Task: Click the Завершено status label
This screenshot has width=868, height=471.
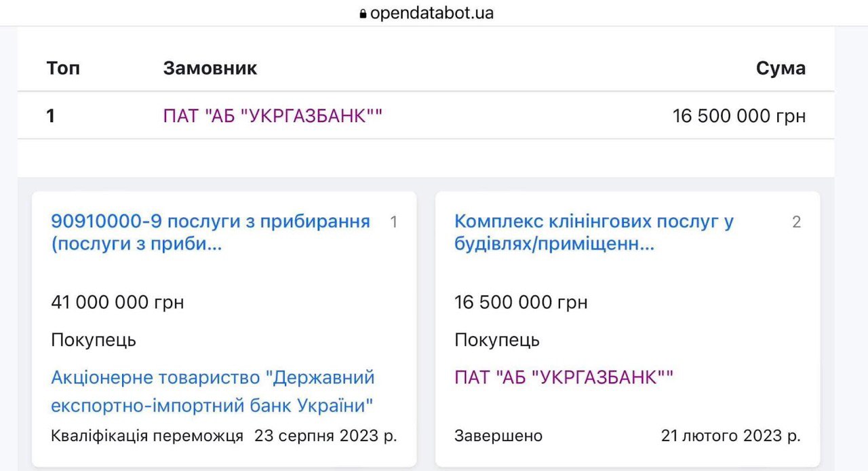Action: pos(498,436)
